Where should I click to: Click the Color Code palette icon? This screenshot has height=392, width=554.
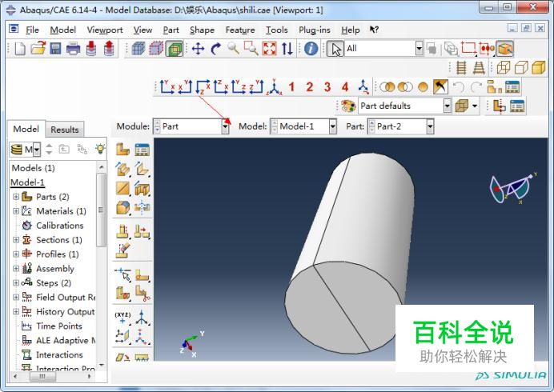[x=348, y=106]
